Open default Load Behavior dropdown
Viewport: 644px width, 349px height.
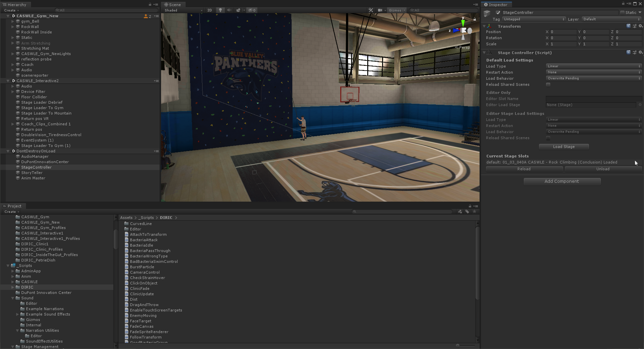(594, 78)
